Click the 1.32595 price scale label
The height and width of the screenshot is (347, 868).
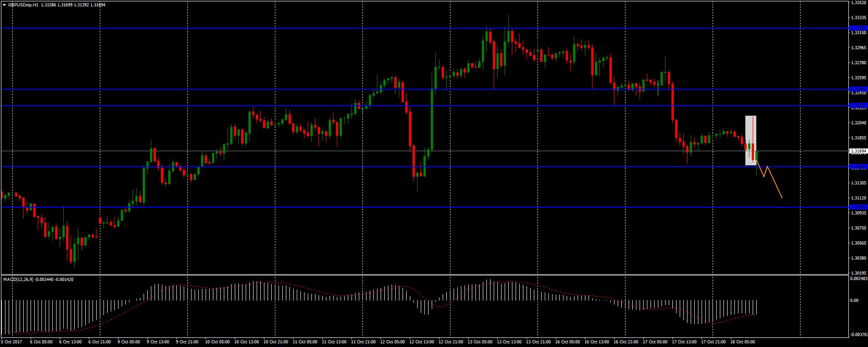pos(859,77)
